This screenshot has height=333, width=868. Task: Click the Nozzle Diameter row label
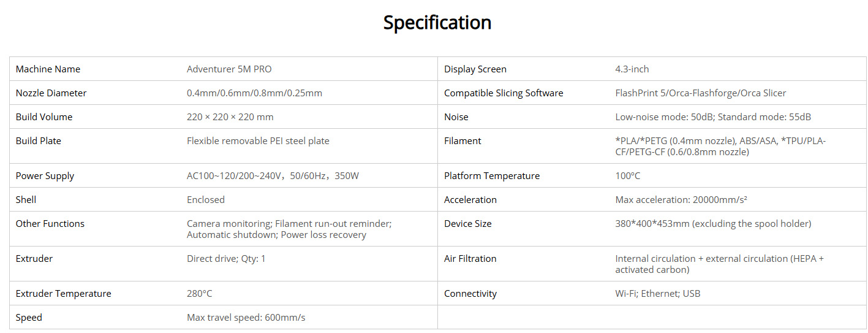click(x=51, y=93)
